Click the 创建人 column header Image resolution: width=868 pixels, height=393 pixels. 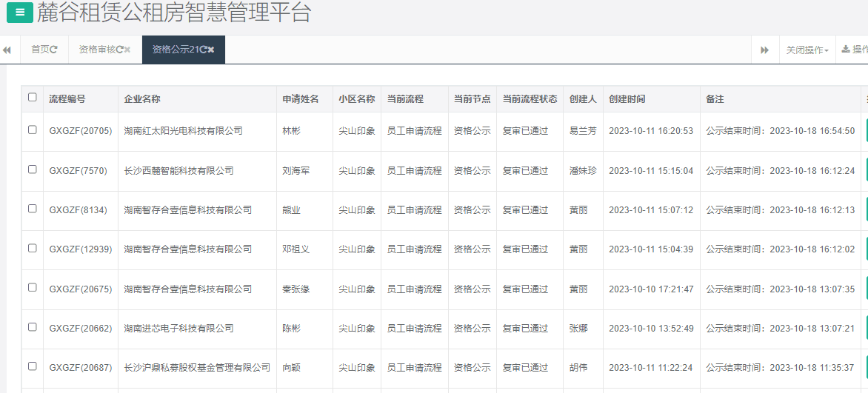pos(583,99)
